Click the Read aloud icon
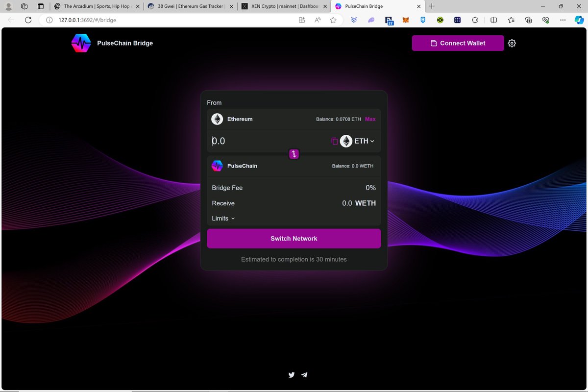 [x=318, y=20]
